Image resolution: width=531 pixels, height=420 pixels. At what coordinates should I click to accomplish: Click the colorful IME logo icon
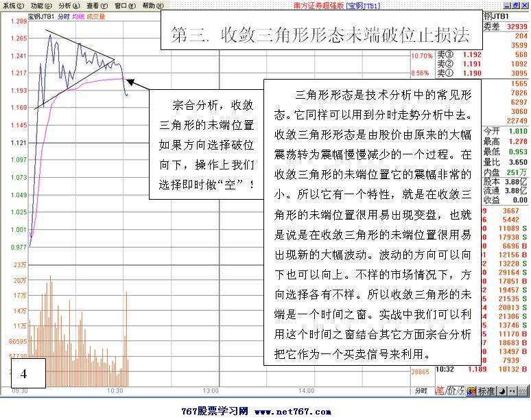pyautogui.click(x=470, y=391)
